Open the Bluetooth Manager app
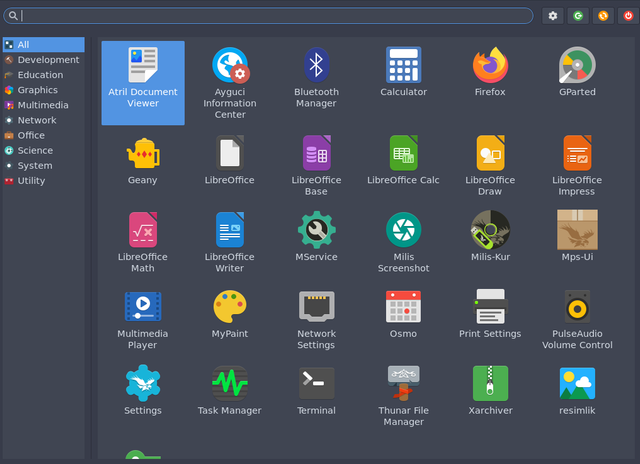This screenshot has width=640, height=464. tap(316, 67)
